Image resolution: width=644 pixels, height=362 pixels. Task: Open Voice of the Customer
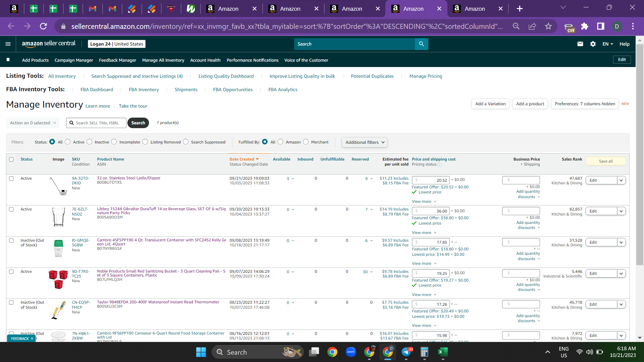coord(306,60)
